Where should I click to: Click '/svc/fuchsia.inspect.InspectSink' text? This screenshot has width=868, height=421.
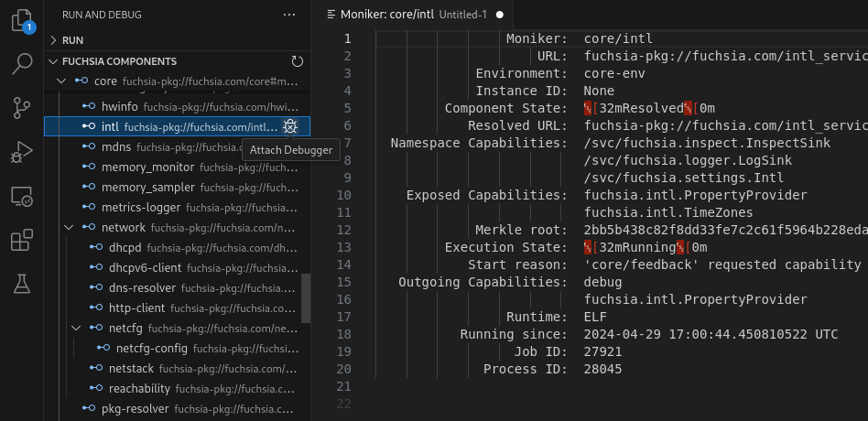(x=707, y=144)
